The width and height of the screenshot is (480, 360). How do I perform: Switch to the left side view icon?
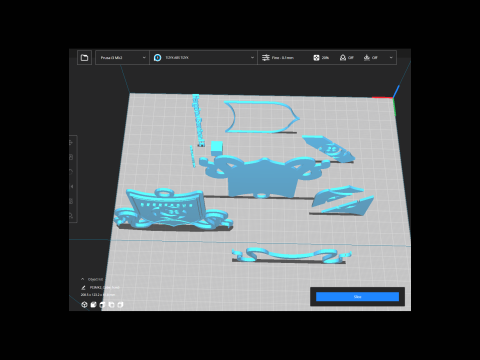coord(112,305)
